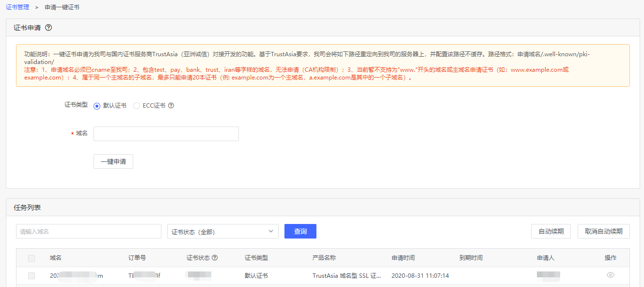Click help icon beside 证书申请 title
The image size is (644, 287).
tap(48, 28)
